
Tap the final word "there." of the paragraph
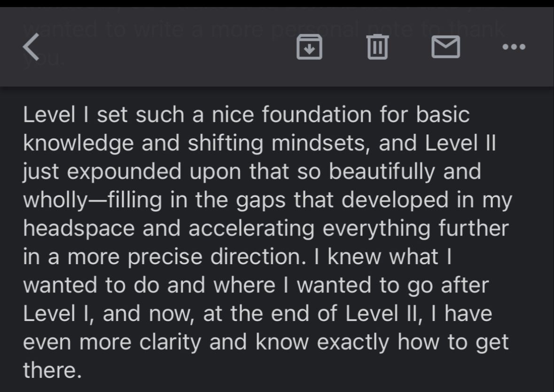pyautogui.click(x=50, y=370)
